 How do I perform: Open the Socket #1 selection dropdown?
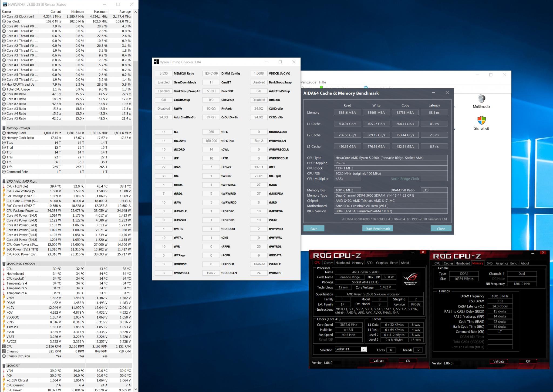pos(364,350)
